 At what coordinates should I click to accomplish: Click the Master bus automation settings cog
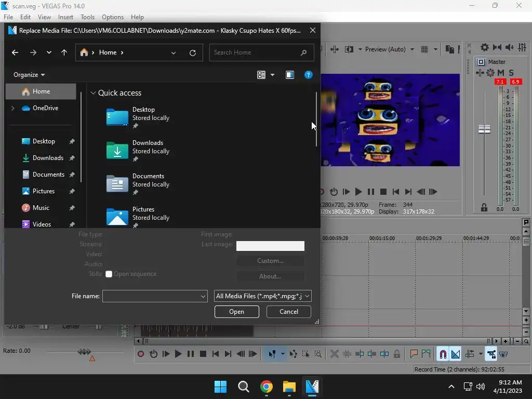coord(490,73)
